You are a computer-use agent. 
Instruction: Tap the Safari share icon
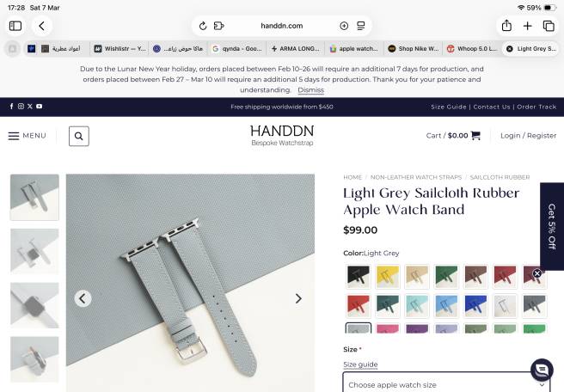506,26
